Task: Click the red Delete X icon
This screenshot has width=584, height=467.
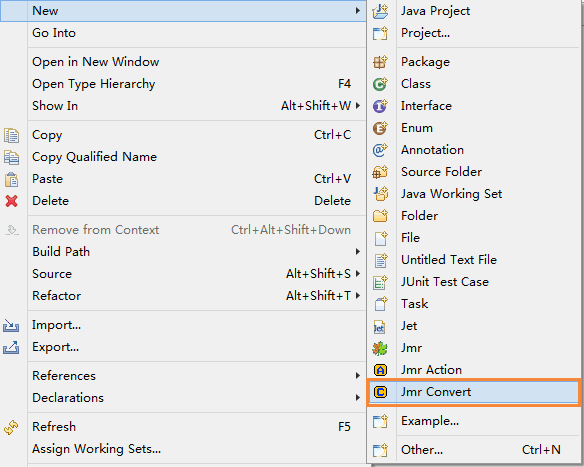Action: pos(12,201)
